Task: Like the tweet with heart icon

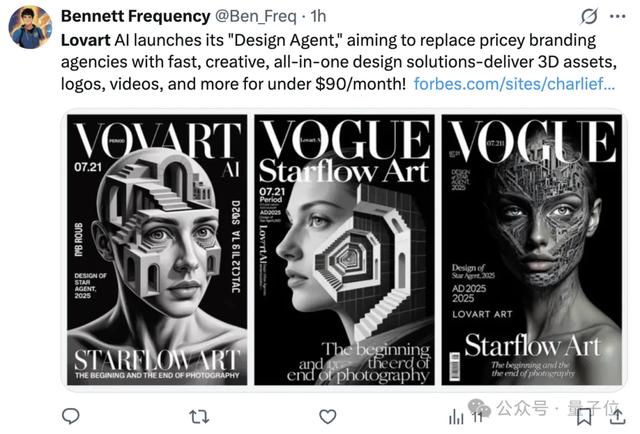Action: pos(327,416)
